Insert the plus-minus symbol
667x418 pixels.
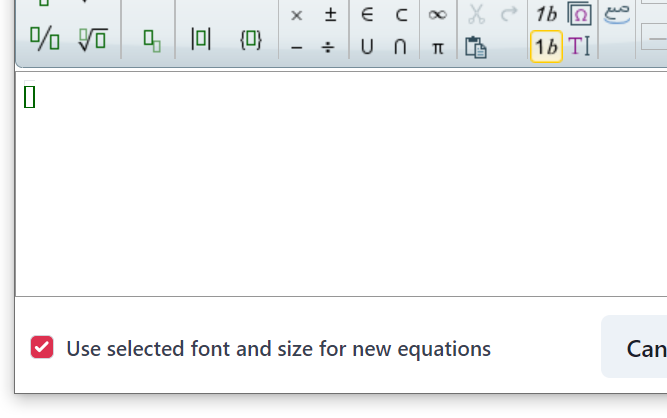pos(330,15)
